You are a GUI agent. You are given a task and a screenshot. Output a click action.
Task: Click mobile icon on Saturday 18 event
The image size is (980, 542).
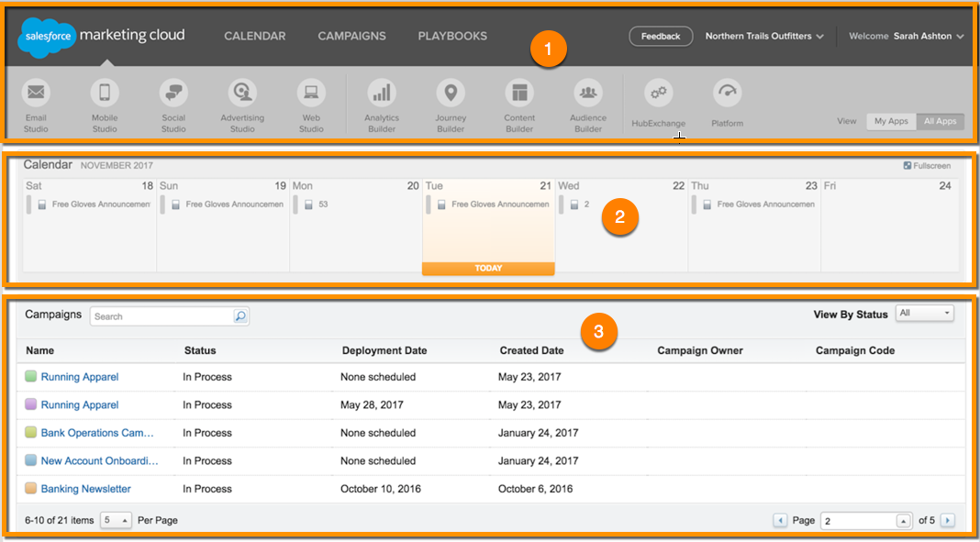coord(42,205)
